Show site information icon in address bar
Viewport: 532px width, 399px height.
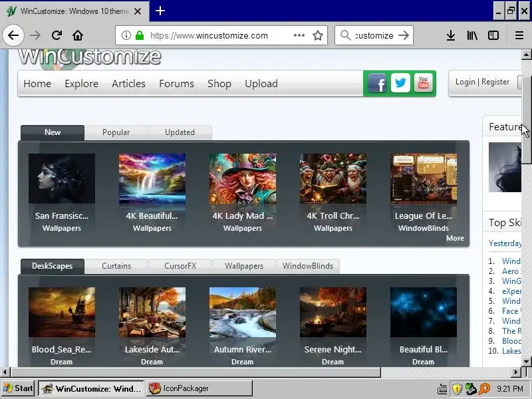pos(126,35)
